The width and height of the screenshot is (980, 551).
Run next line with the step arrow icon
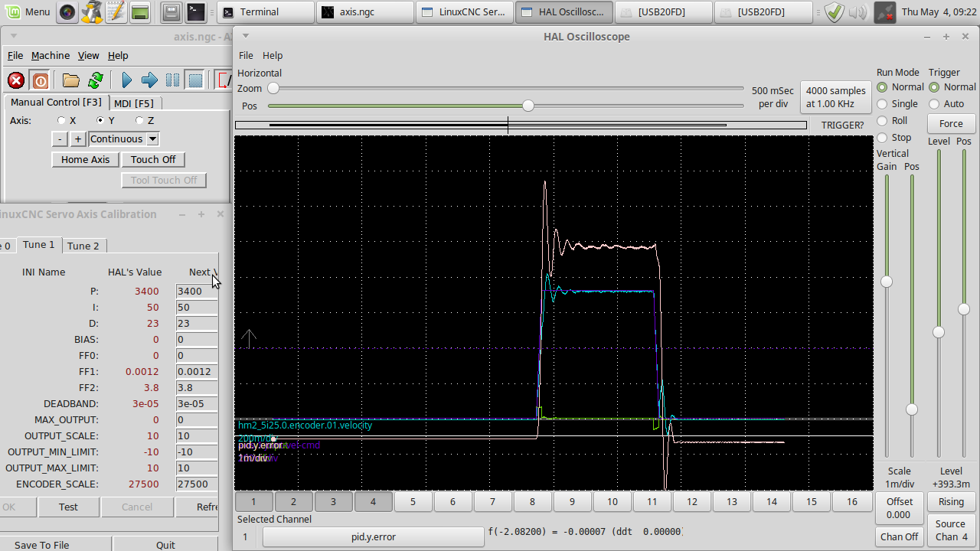[150, 80]
